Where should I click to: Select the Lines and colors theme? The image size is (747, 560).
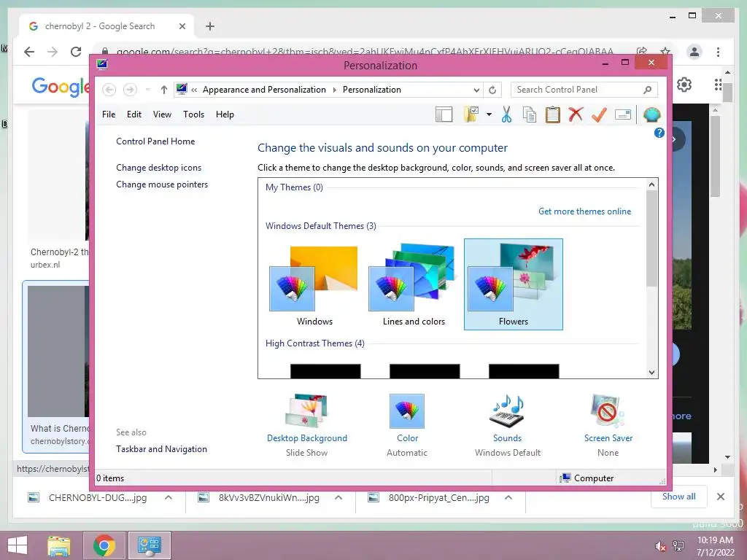[414, 285]
